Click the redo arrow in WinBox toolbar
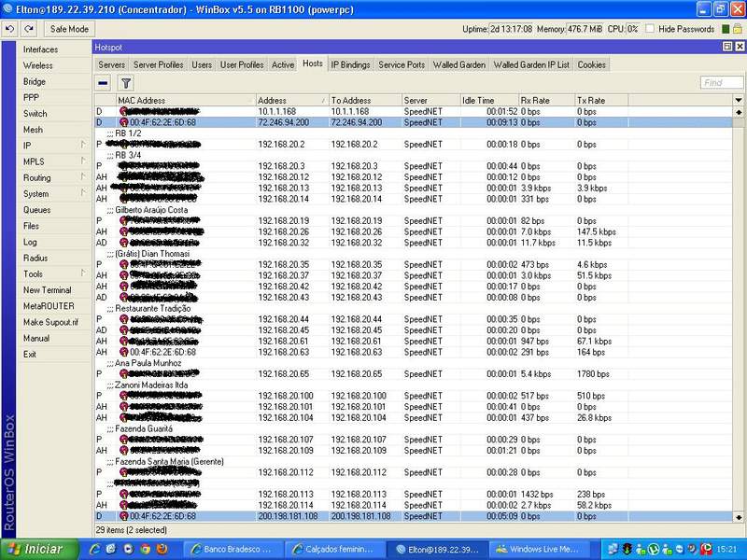747x560 pixels. 29,29
